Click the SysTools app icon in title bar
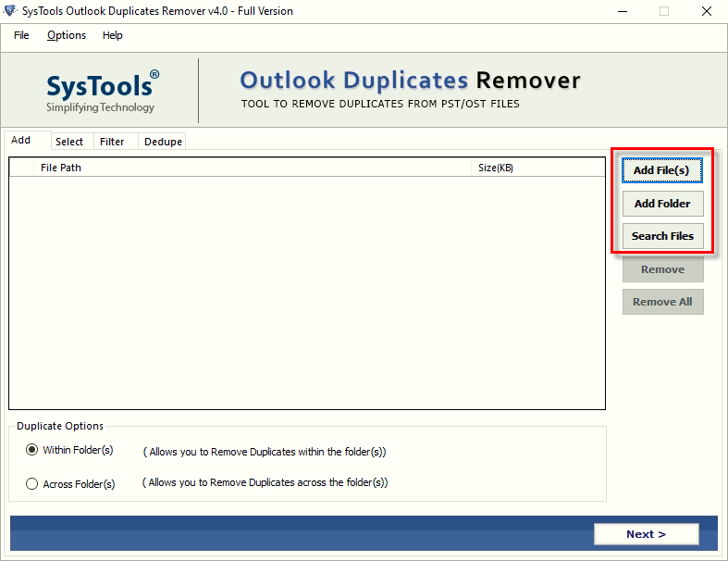 tap(10, 11)
